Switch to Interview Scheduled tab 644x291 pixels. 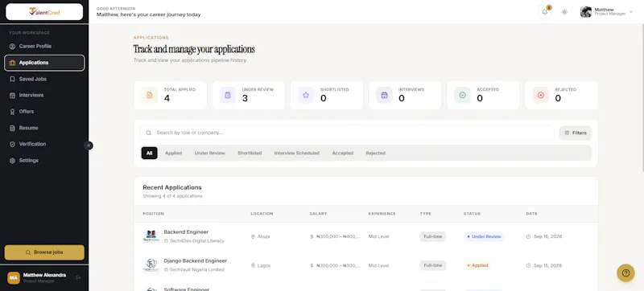297,154
